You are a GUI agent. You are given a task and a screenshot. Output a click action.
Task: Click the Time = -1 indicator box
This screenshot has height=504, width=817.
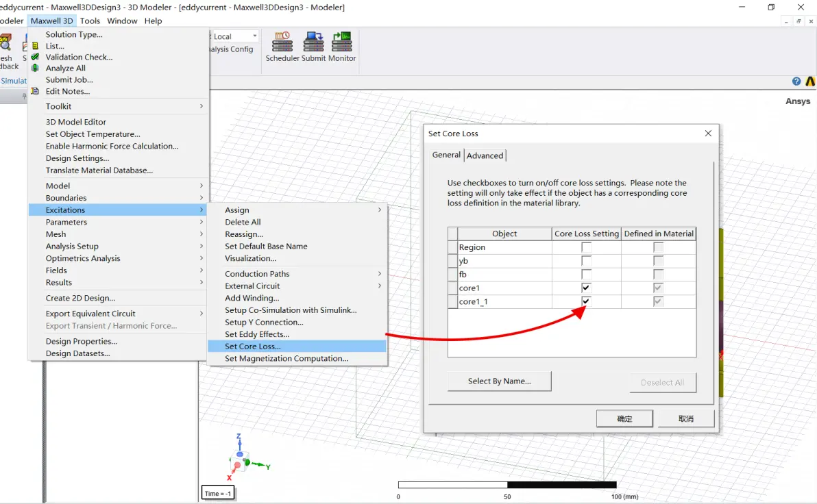tap(218, 493)
